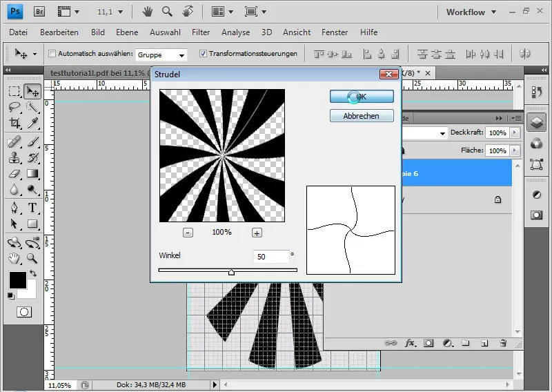The image size is (552, 392).
Task: Select the Lasso tool
Action: pos(14,107)
